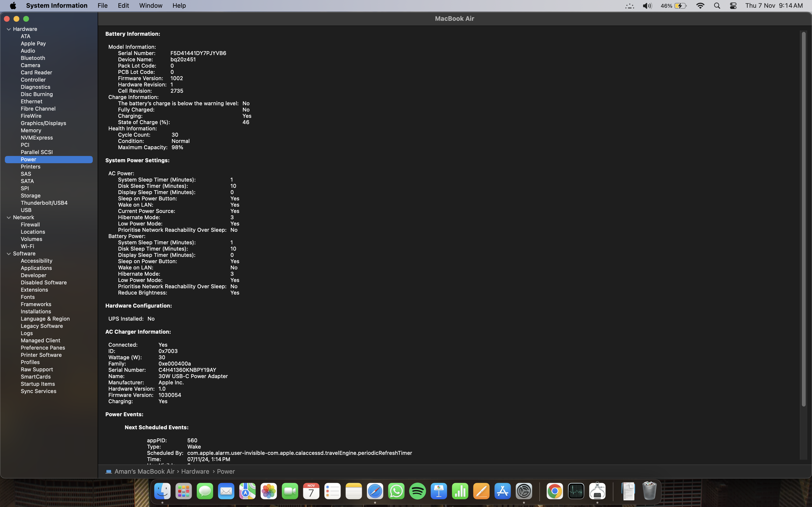Viewport: 812px width, 507px height.
Task: Collapse the Network section
Action: click(x=9, y=218)
